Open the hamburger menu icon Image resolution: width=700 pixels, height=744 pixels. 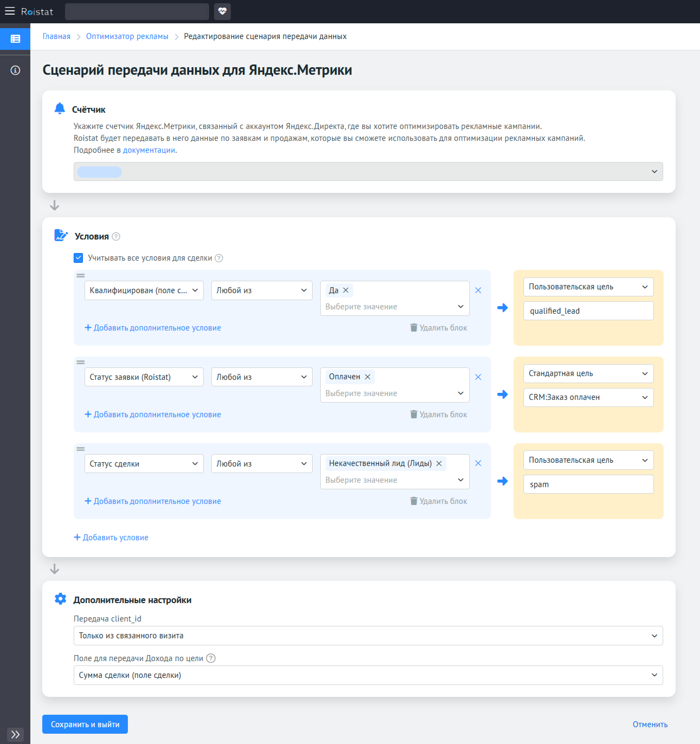(x=10, y=11)
